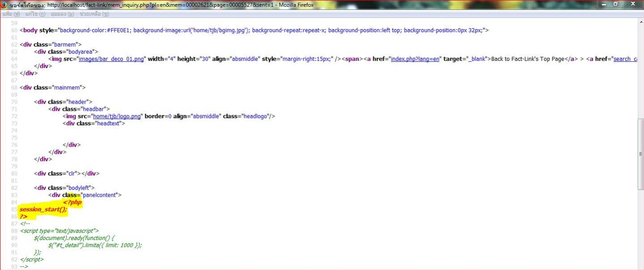Click the highlighted "<?php" tag
Image resolution: width=644 pixels, height=270 pixels.
(x=73, y=202)
